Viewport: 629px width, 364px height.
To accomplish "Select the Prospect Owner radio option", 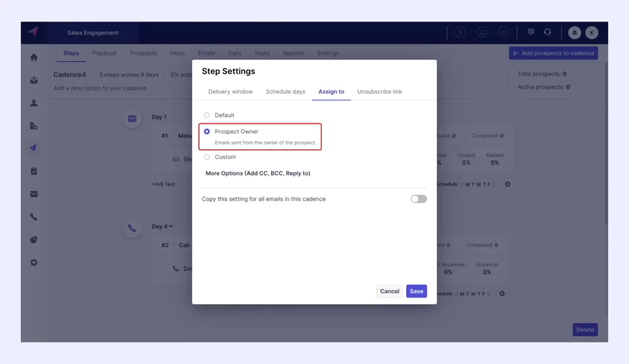I will (207, 131).
